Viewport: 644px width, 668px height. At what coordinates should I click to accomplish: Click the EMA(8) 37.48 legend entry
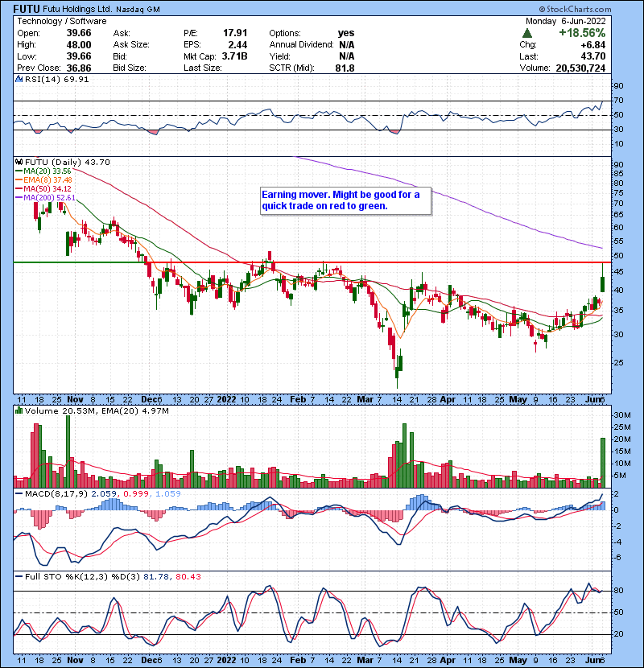pos(47,180)
